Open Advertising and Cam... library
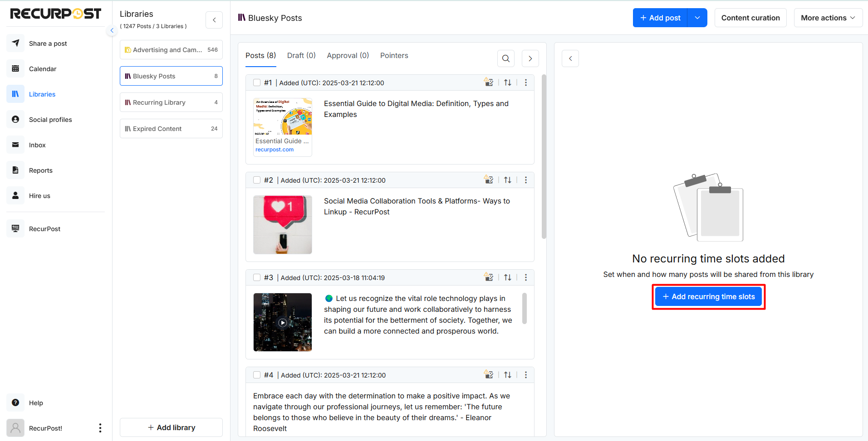The width and height of the screenshot is (868, 441). tap(171, 50)
